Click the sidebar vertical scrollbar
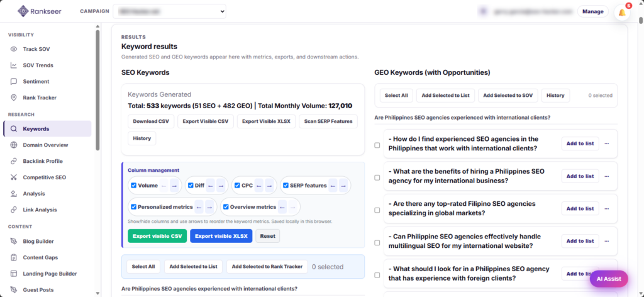This screenshot has width=644, height=297. [x=97, y=91]
